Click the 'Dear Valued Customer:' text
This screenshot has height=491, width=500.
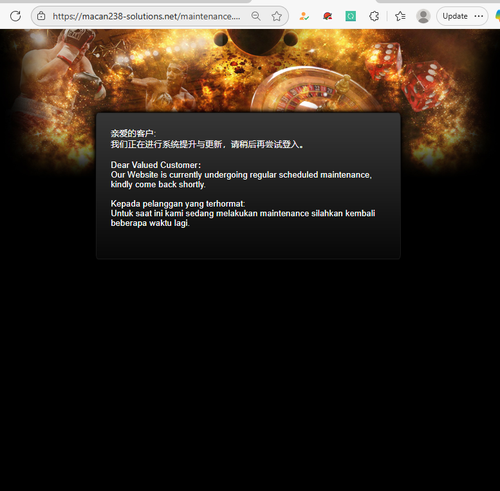tap(156, 165)
